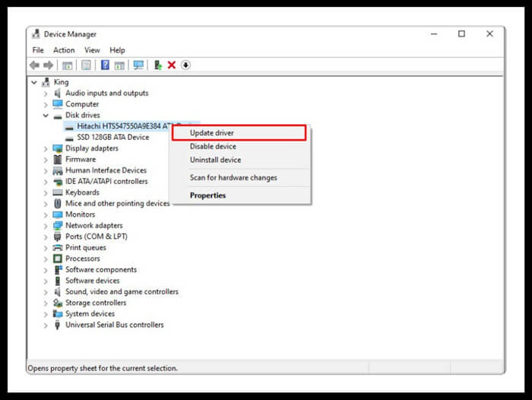Viewport: 532px width, 400px height.
Task: Click the Ports (COM & LPT) plug icon
Action: tap(58, 237)
